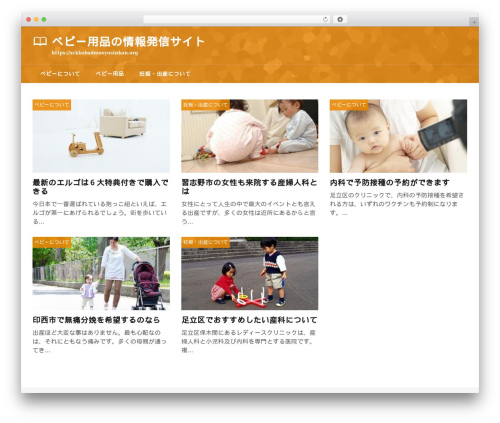Click the yellow minimize window button
Image resolution: width=500 pixels, height=423 pixels.
click(x=36, y=20)
